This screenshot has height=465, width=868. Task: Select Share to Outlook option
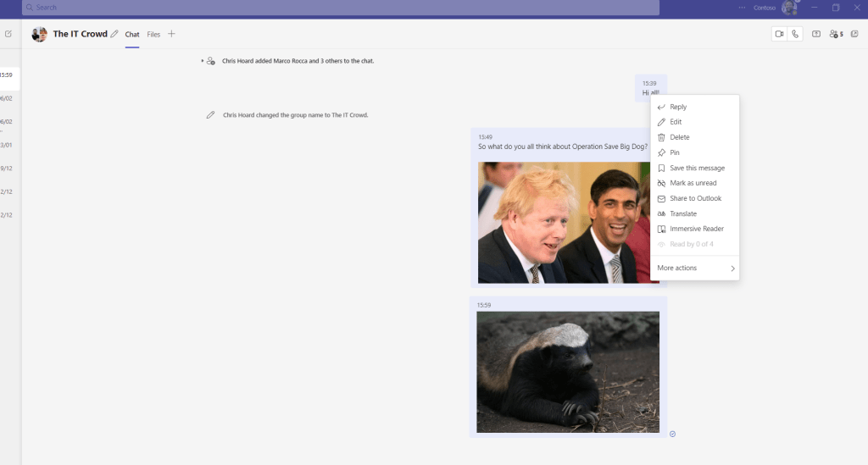click(695, 198)
